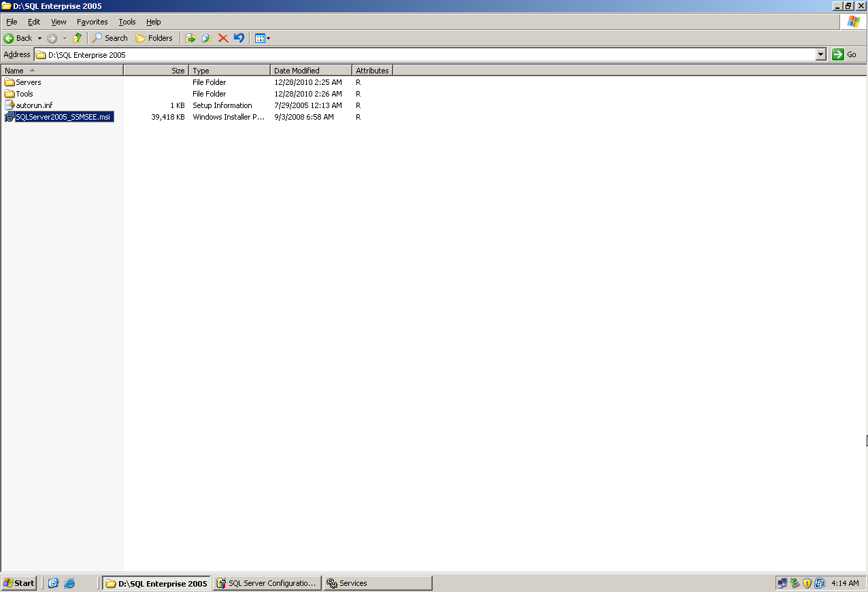The width and height of the screenshot is (868, 592).
Task: Open the Back history dropdown arrow
Action: (x=39, y=38)
